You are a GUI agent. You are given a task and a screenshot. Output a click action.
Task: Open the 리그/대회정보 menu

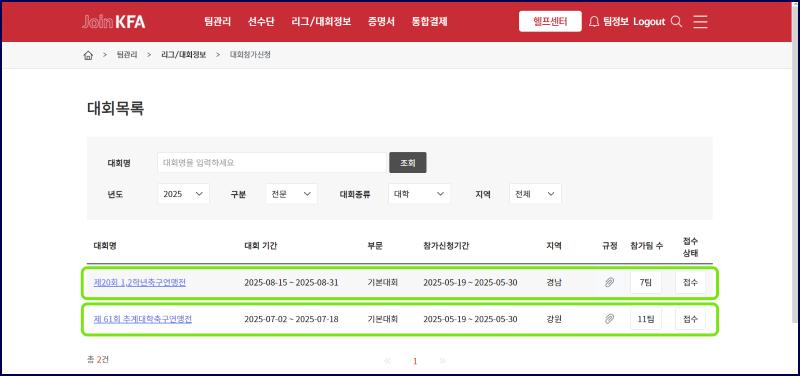pos(321,22)
